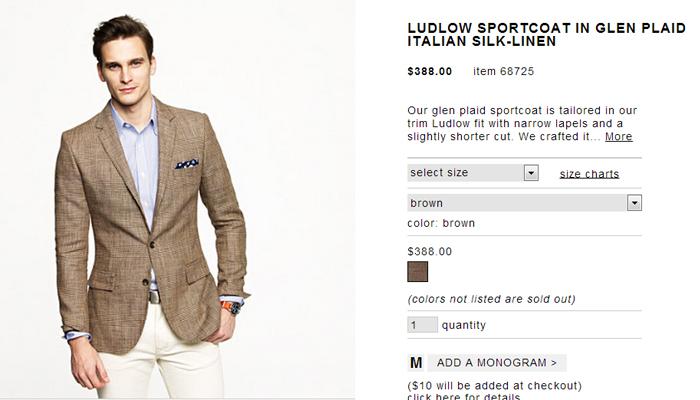Click the colors not listed sold out note
700x400 pixels.
click(492, 299)
